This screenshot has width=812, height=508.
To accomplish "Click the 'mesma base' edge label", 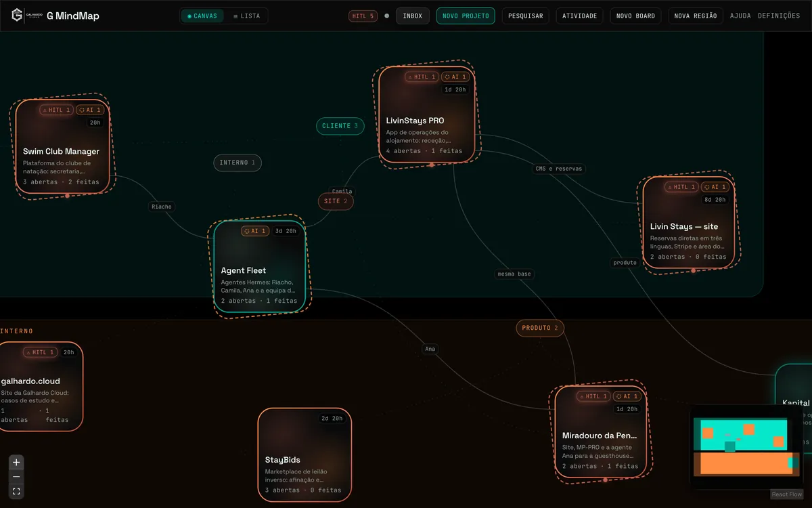I will [x=514, y=274].
